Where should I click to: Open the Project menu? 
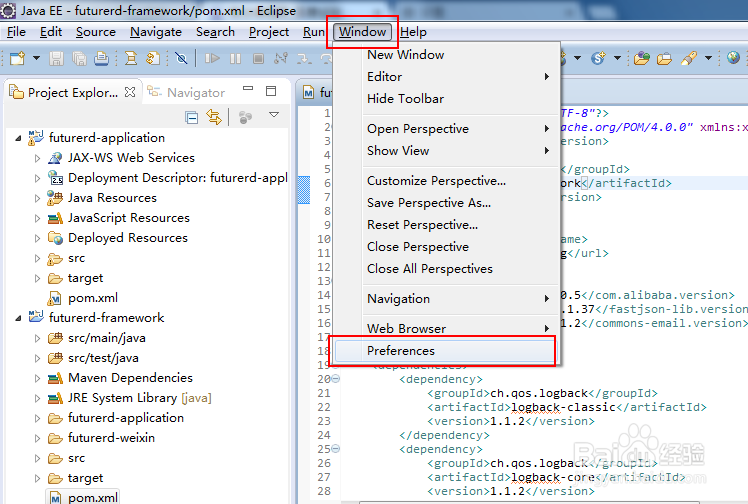tap(269, 32)
